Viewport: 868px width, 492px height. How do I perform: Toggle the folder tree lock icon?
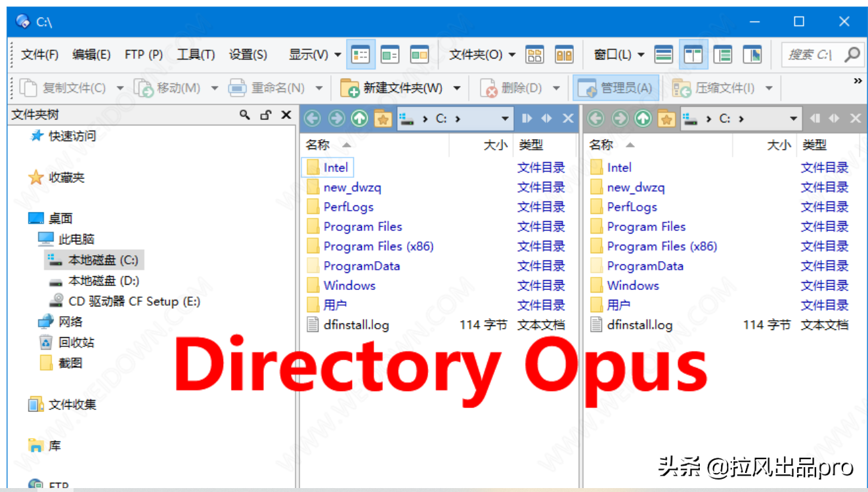pyautogui.click(x=265, y=115)
